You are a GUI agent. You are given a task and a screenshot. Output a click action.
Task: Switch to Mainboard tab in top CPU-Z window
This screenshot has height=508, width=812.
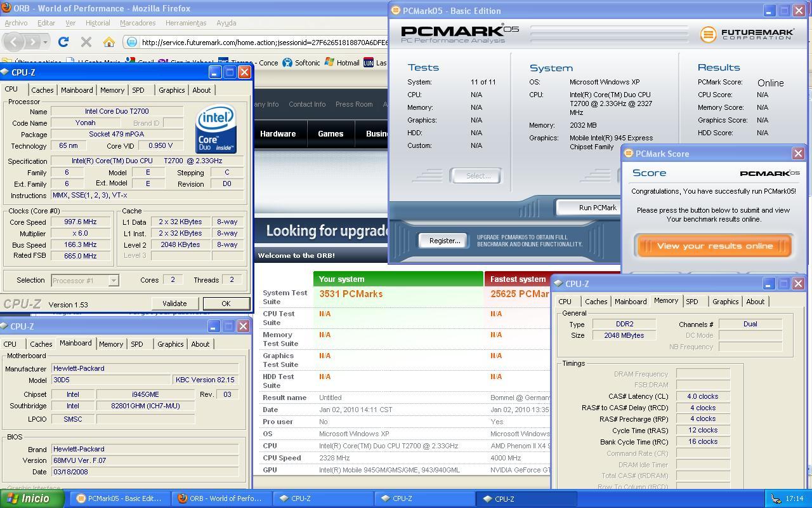[77, 90]
